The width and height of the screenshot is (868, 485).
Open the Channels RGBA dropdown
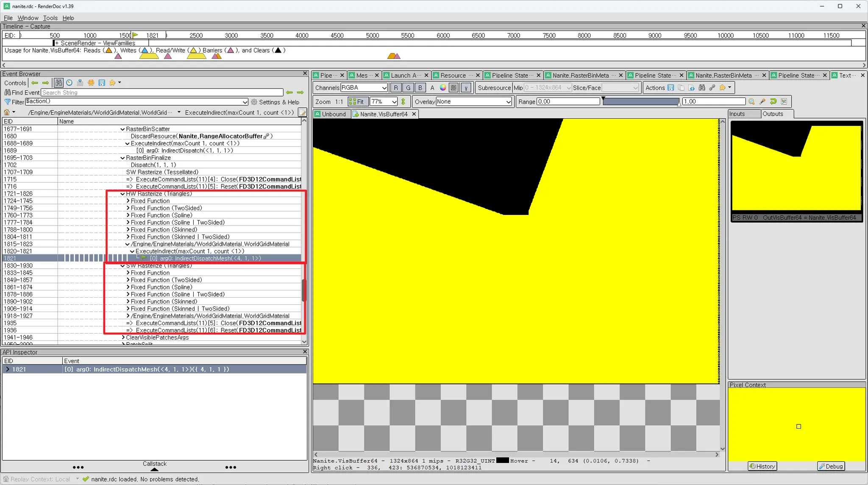click(x=364, y=88)
